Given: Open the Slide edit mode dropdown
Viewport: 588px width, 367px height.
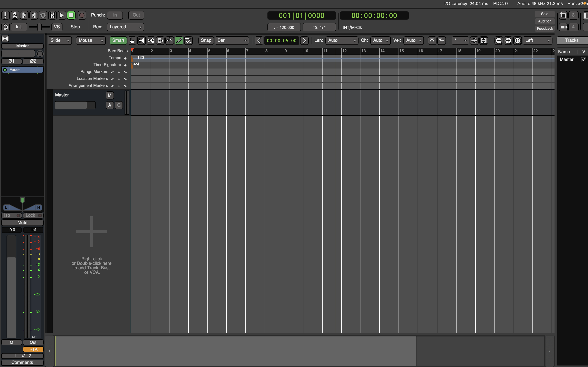Looking at the screenshot, I should pyautogui.click(x=60, y=41).
